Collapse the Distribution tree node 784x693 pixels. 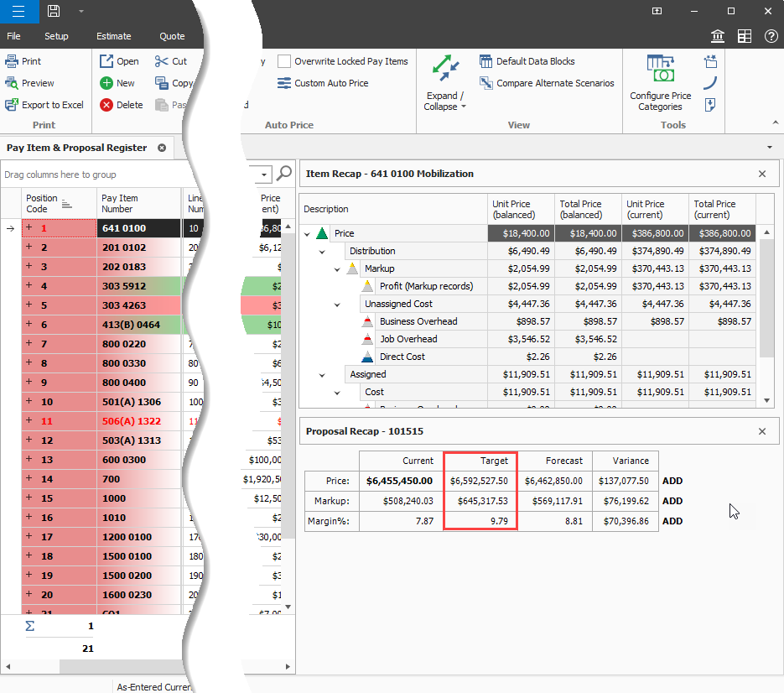[322, 251]
